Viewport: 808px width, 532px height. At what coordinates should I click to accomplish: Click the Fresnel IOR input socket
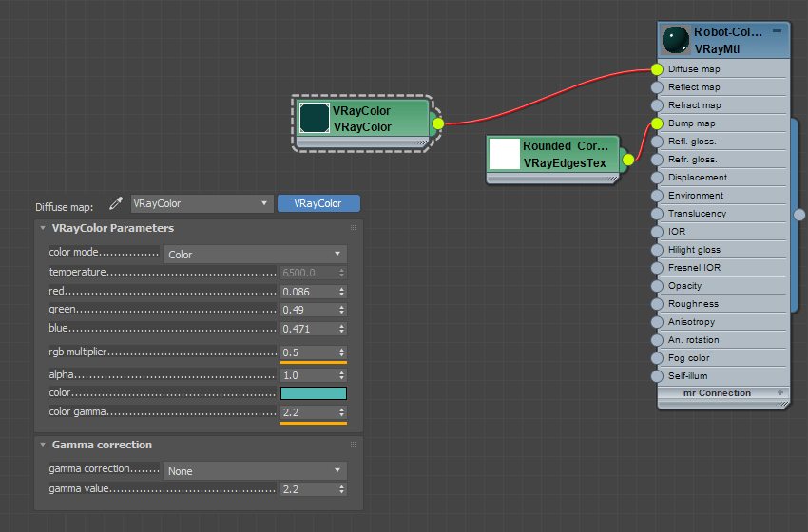657,267
